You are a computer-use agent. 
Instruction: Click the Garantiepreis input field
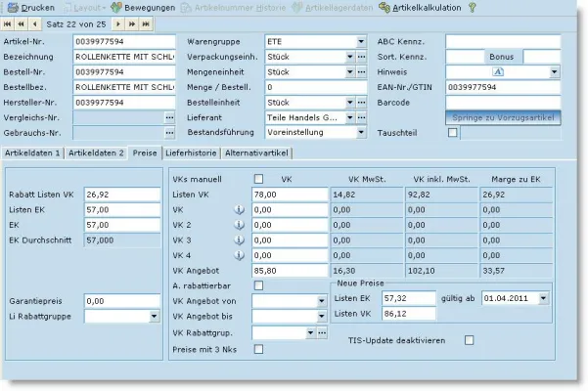[x=121, y=301]
